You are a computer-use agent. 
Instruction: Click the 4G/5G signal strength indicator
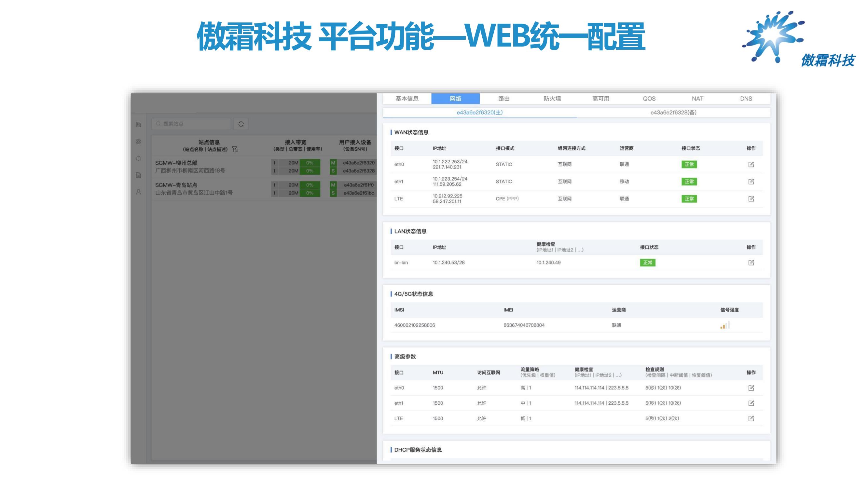tap(725, 325)
